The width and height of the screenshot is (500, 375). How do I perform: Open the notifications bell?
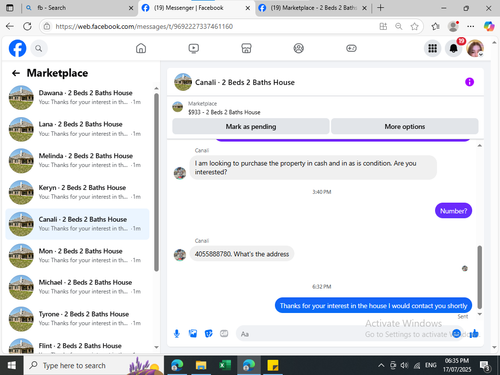click(x=453, y=48)
